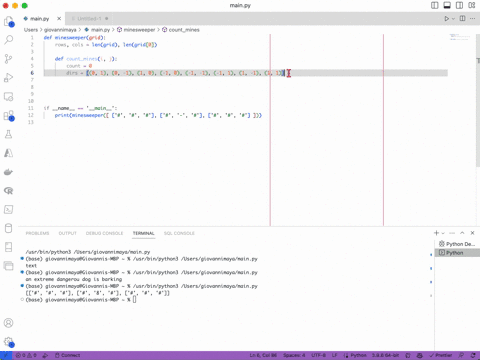Click the Spaces: 4 indentation setting

[294, 355]
